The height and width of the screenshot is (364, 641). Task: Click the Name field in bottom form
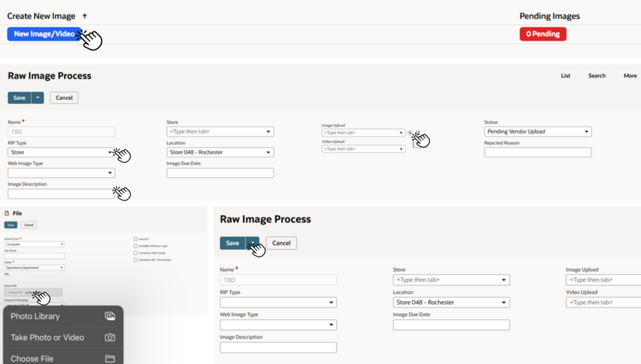click(279, 280)
